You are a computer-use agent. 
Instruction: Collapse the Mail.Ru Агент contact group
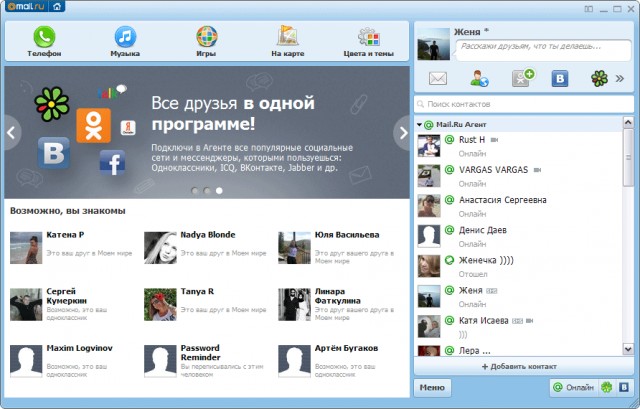pyautogui.click(x=419, y=124)
